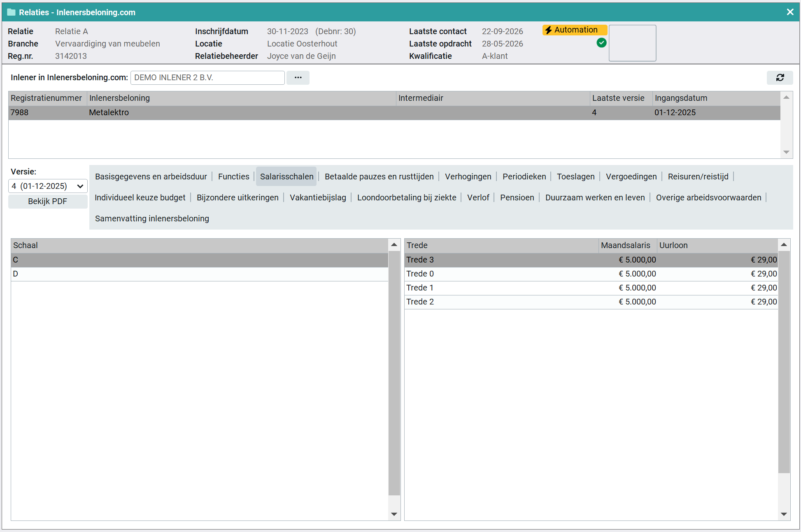Select the Trede 0 row
This screenshot has width=801, height=532.
(x=591, y=274)
